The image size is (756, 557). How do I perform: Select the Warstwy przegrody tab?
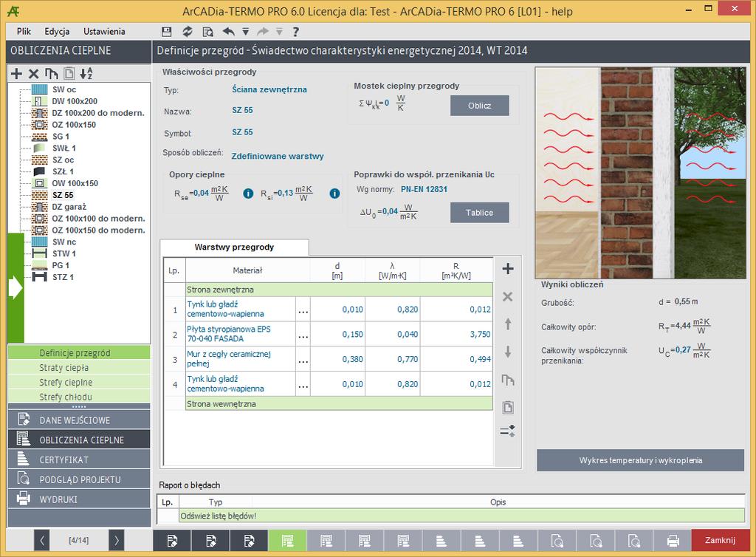click(x=234, y=247)
